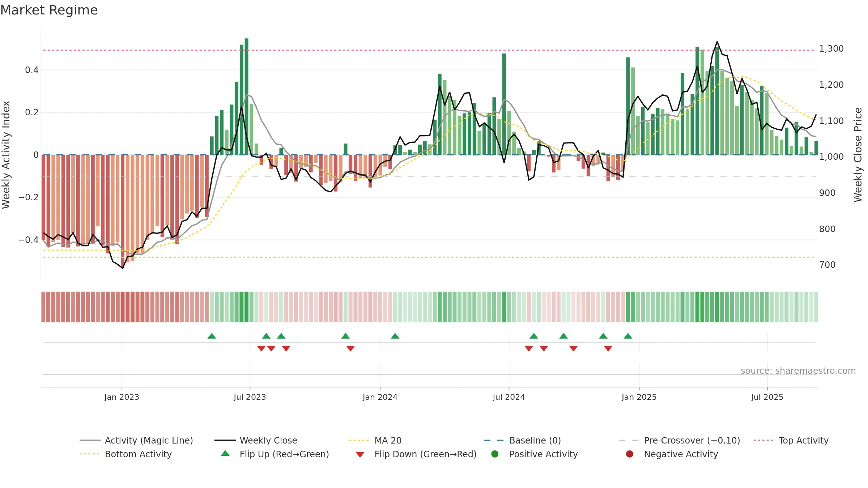Image resolution: width=868 pixels, height=488 pixels.
Task: Click the 1,100 price tick label
Action: 831,121
